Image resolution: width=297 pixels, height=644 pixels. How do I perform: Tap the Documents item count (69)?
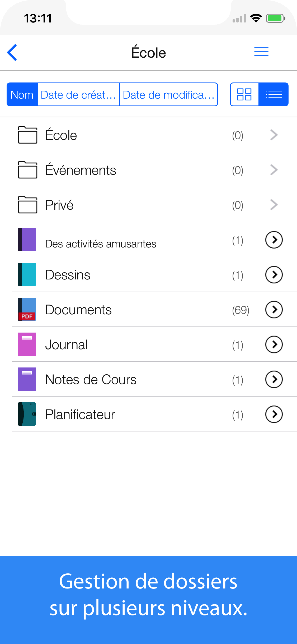pyautogui.click(x=241, y=310)
